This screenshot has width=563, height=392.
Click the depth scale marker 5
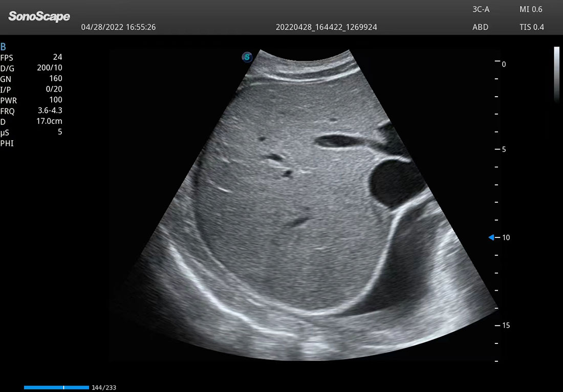coord(504,149)
